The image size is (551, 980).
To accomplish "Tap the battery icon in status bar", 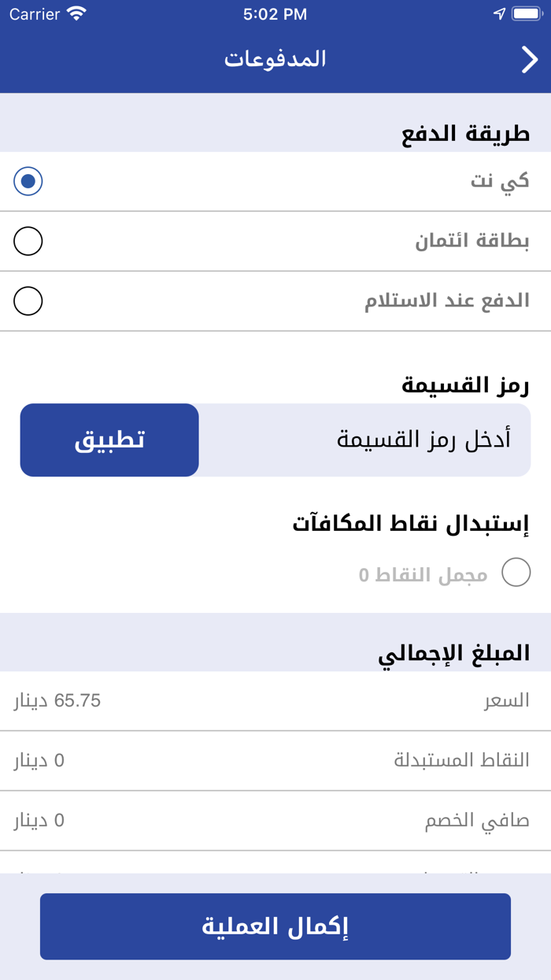I will click(527, 13).
